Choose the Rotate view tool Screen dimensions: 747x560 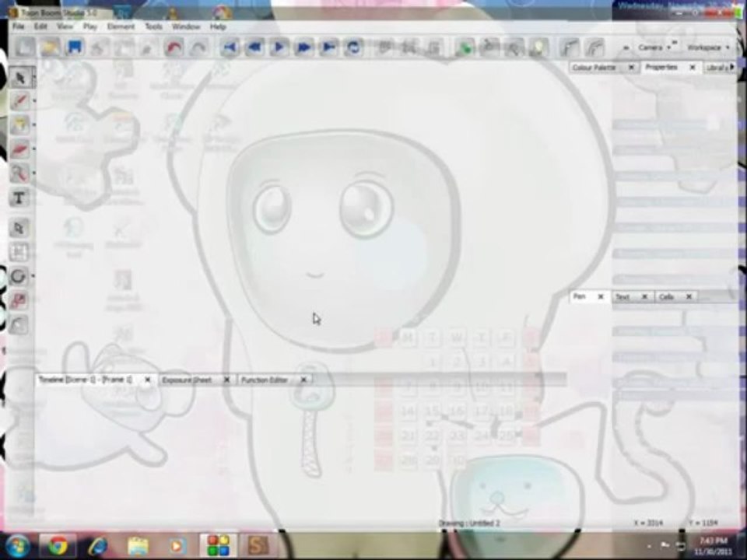[x=19, y=276]
